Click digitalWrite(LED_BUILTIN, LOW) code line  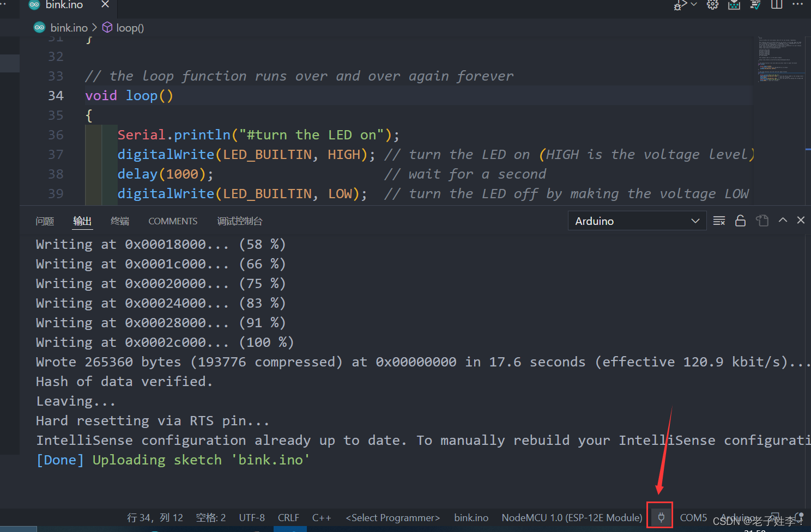(x=243, y=194)
